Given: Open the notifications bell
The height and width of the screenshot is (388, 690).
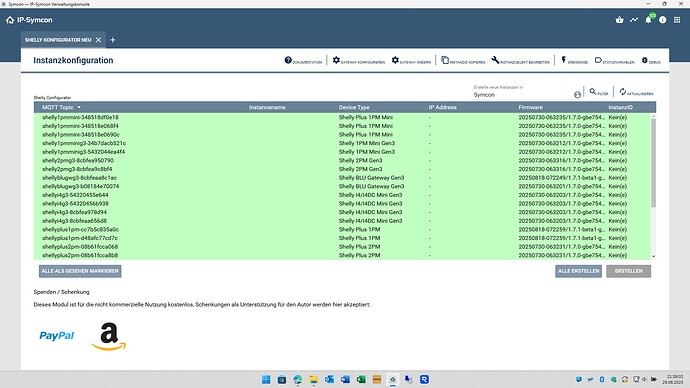Looking at the screenshot, I should pyautogui.click(x=648, y=20).
